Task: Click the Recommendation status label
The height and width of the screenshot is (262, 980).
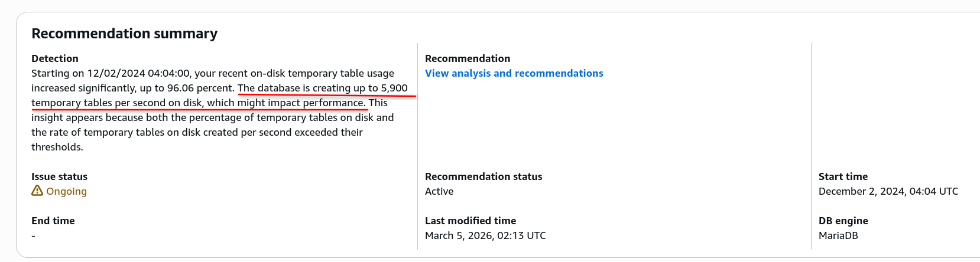Action: pyautogui.click(x=483, y=176)
